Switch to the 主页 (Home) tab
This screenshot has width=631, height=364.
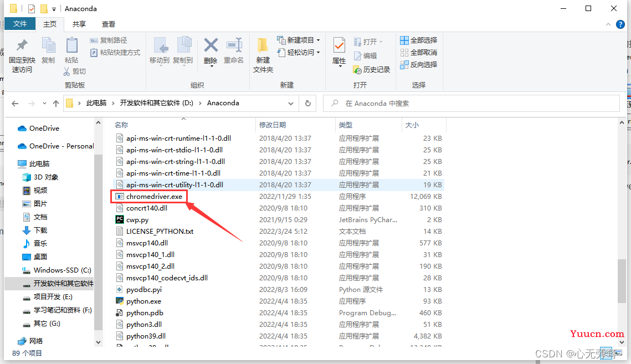(50, 24)
